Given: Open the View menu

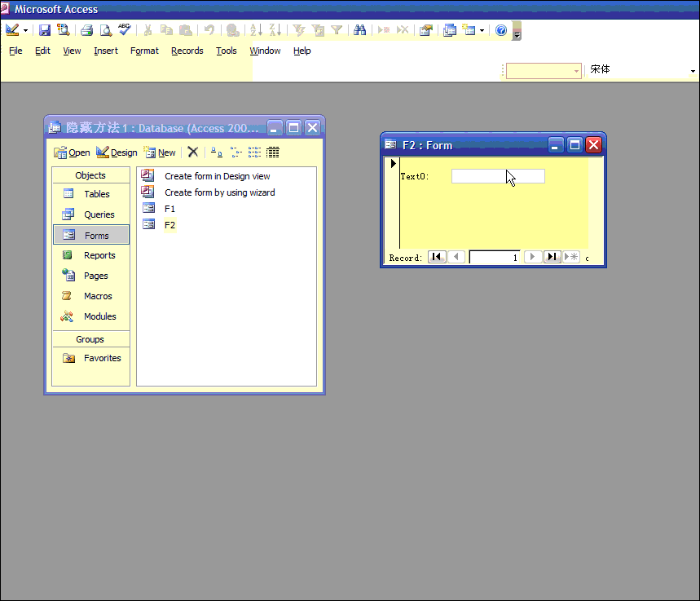Looking at the screenshot, I should (x=72, y=51).
